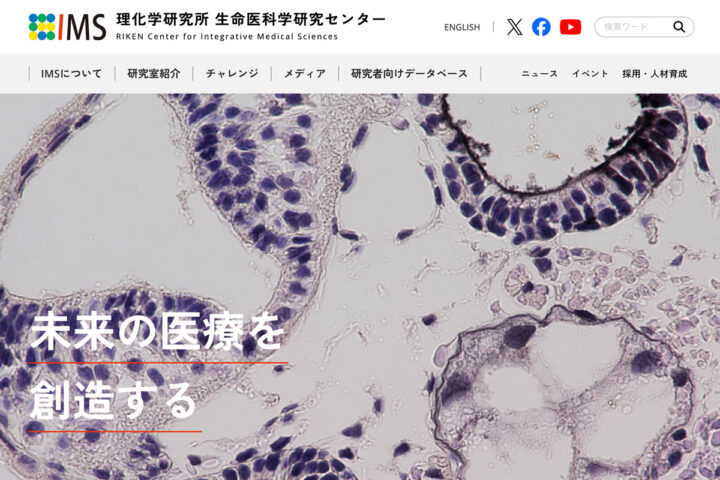Open the X (Twitter) social icon
Screen dimensions: 720x480
(514, 27)
